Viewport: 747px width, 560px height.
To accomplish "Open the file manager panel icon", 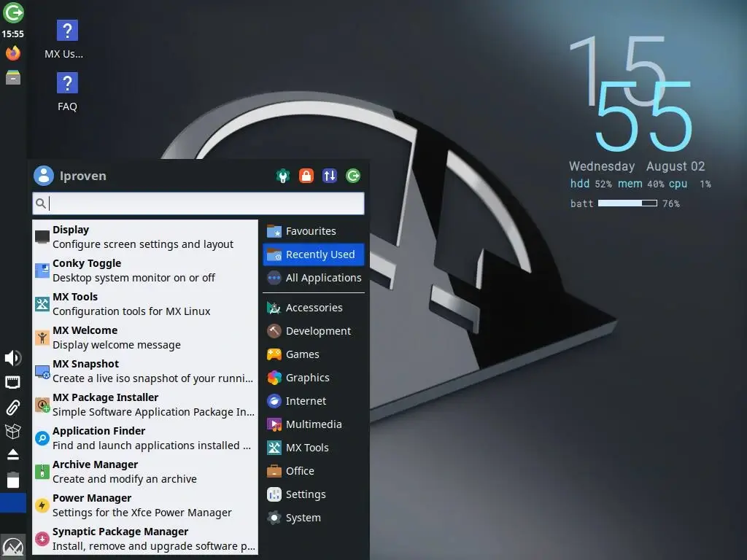I will [x=13, y=77].
